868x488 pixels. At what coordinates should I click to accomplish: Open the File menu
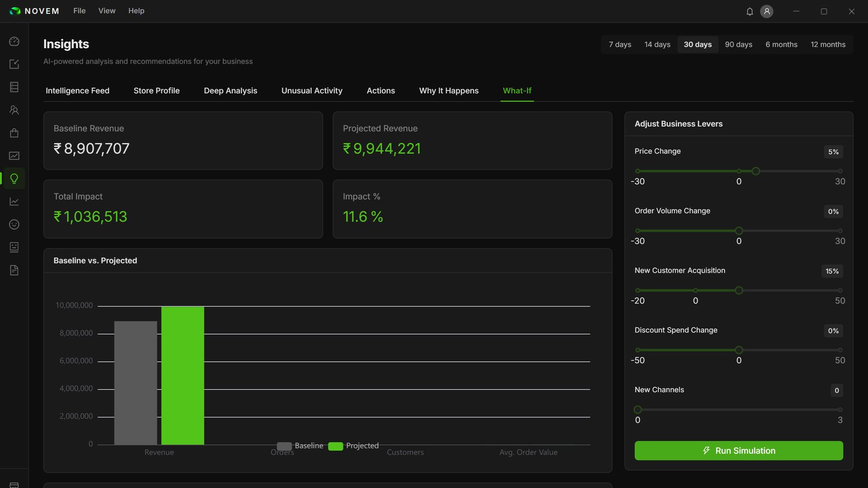pyautogui.click(x=79, y=11)
